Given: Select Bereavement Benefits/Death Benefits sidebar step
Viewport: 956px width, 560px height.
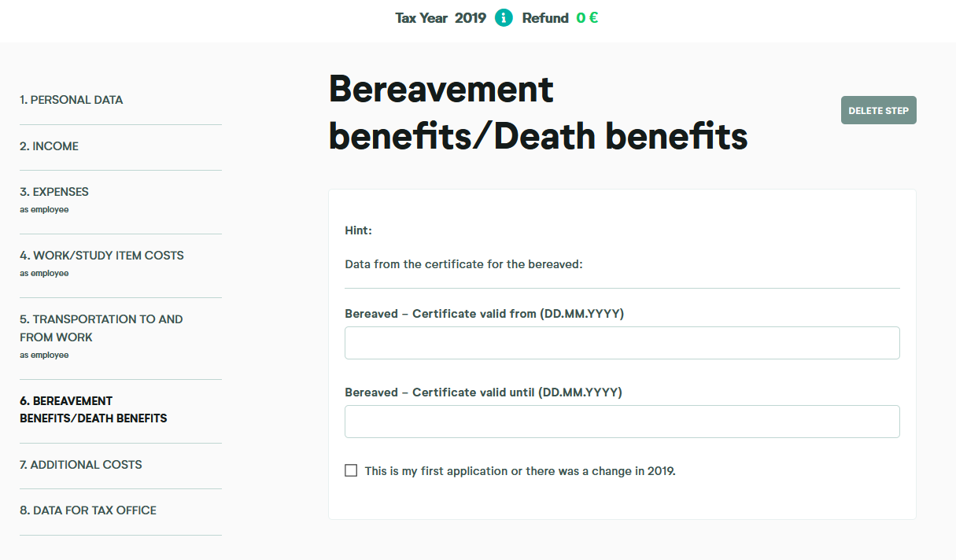Looking at the screenshot, I should [x=93, y=410].
